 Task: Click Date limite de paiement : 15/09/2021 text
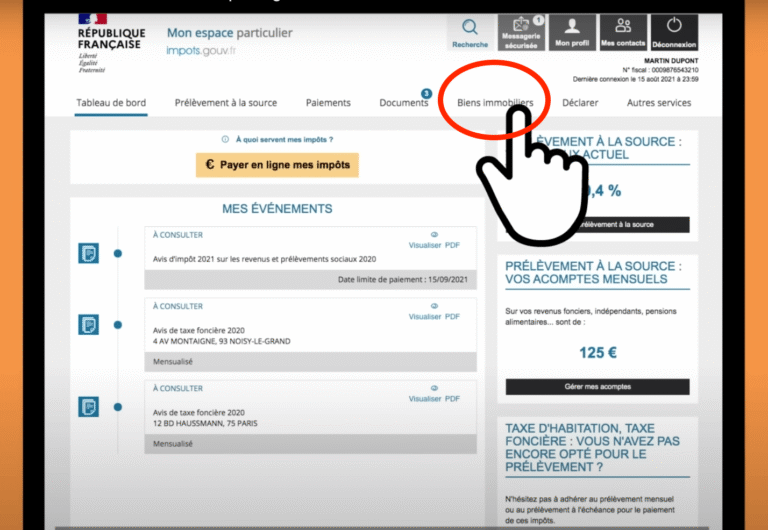pos(403,280)
